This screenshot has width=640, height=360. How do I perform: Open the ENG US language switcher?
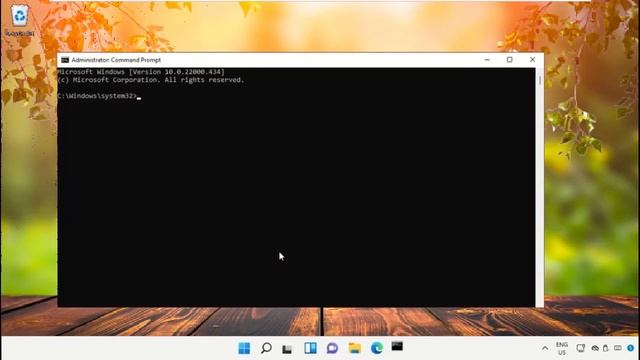coord(562,349)
